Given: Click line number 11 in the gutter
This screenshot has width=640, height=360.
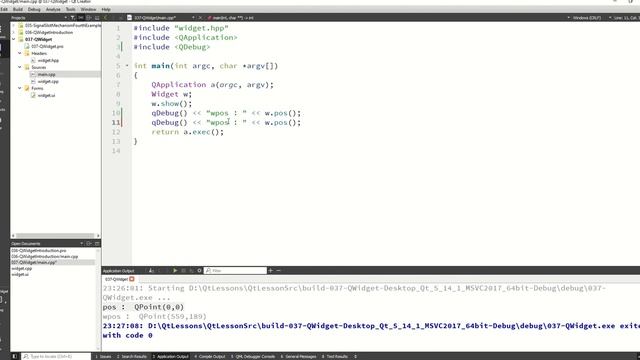Looking at the screenshot, I should click(x=116, y=122).
